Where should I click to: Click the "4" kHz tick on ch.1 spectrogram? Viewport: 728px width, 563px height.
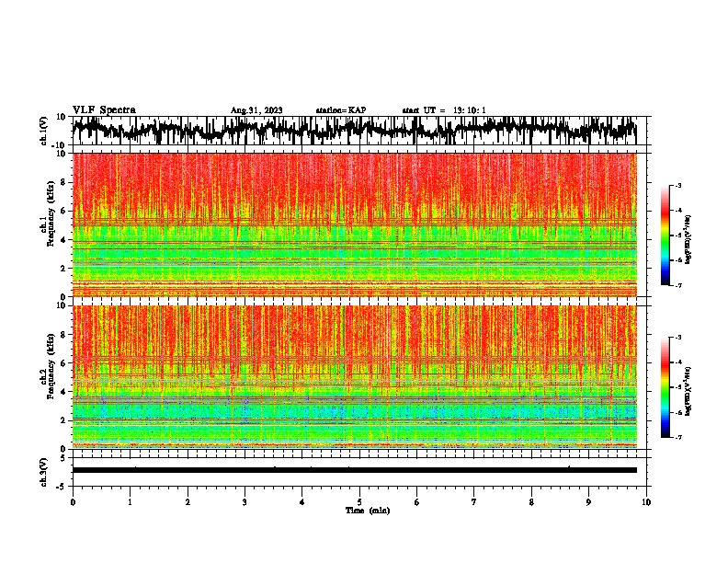(x=64, y=240)
